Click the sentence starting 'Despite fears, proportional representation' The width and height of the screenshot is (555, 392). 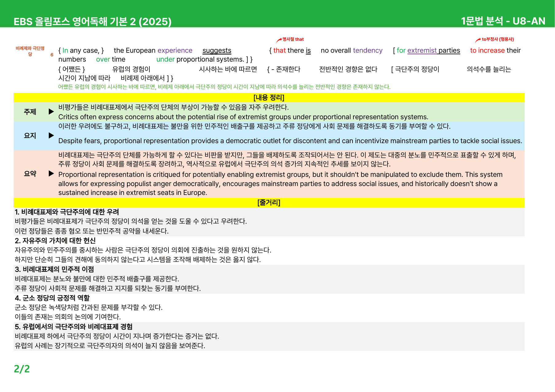[x=290, y=141]
